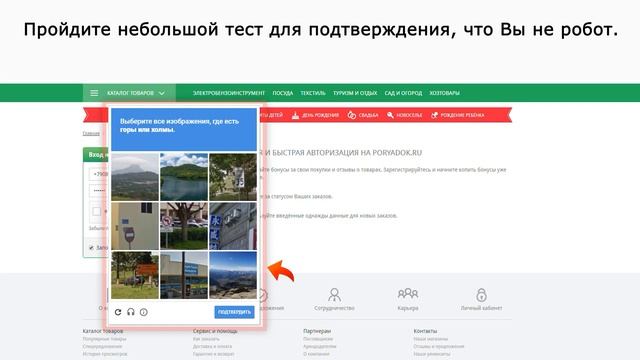This screenshot has height=360, width=640.
Task: Click the password field with dots
Action: [99, 191]
